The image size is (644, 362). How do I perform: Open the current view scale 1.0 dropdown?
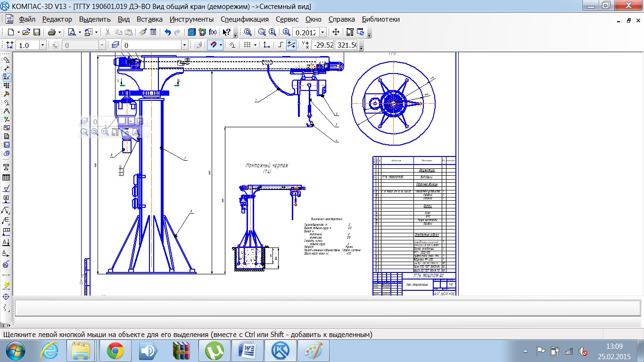[42, 45]
